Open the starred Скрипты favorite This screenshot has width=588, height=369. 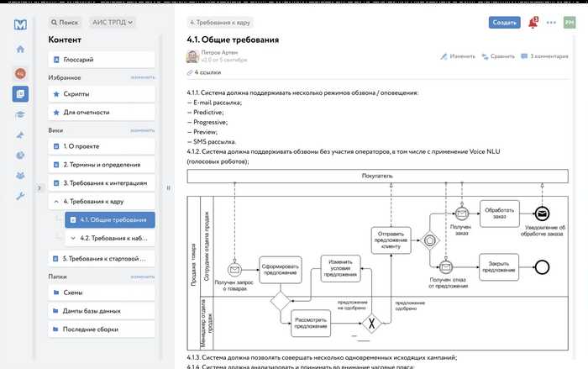[x=102, y=94]
